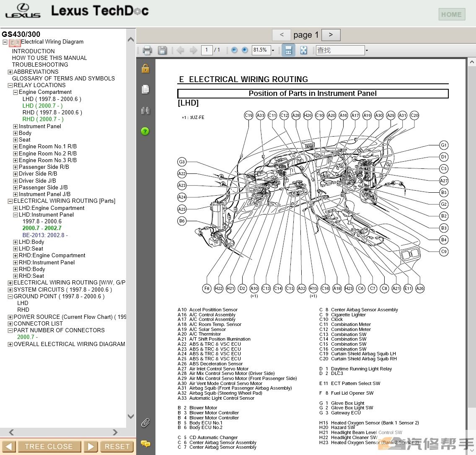This screenshot has height=455, width=476.
Task: Go to next page with the right arrow icon
Action: click(194, 50)
